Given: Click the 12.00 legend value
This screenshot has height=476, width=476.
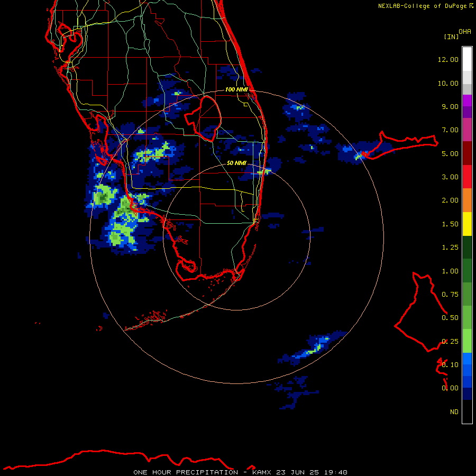Looking at the screenshot, I should [448, 59].
